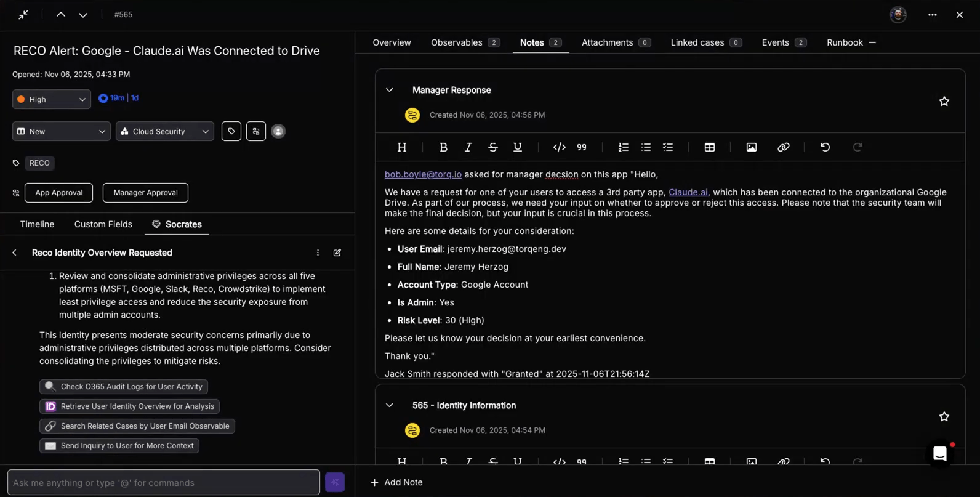Toggle bold formatting in Manager Response note

(443, 147)
